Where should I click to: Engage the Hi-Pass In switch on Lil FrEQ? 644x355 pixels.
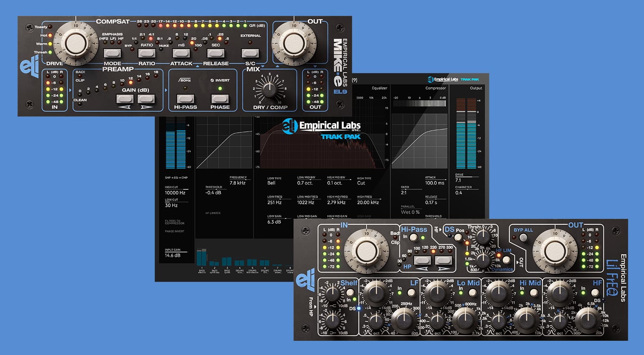point(414,237)
